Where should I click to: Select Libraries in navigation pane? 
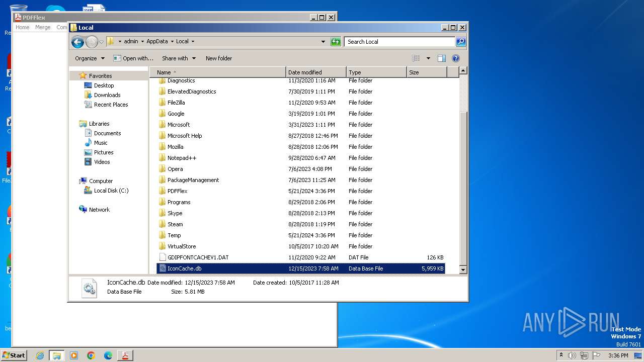tap(99, 124)
